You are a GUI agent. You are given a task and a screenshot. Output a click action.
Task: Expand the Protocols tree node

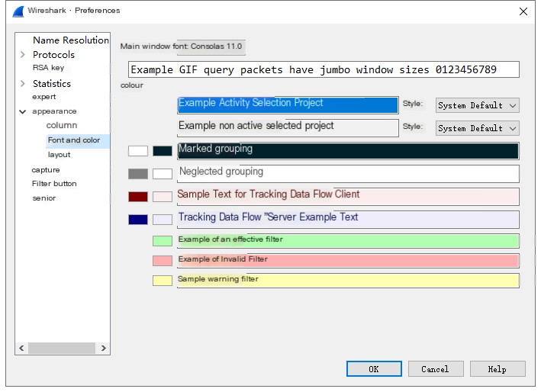click(x=22, y=54)
